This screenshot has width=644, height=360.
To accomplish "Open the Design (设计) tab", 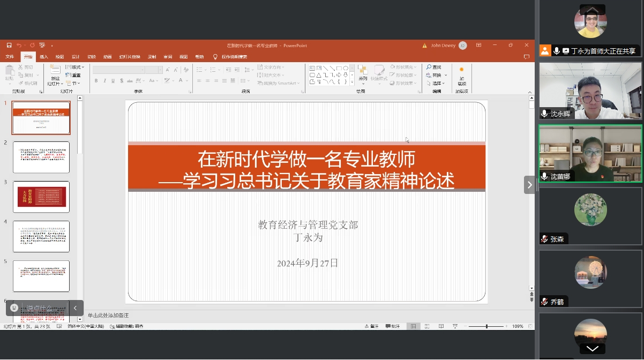I will coord(76,57).
